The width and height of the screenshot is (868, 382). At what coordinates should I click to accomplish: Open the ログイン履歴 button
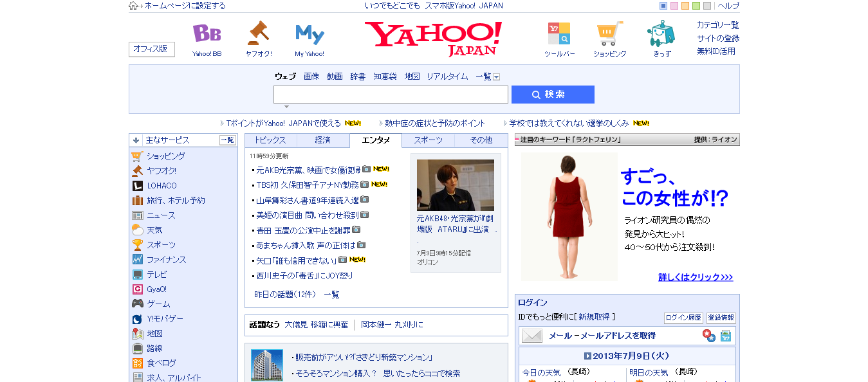[683, 318]
